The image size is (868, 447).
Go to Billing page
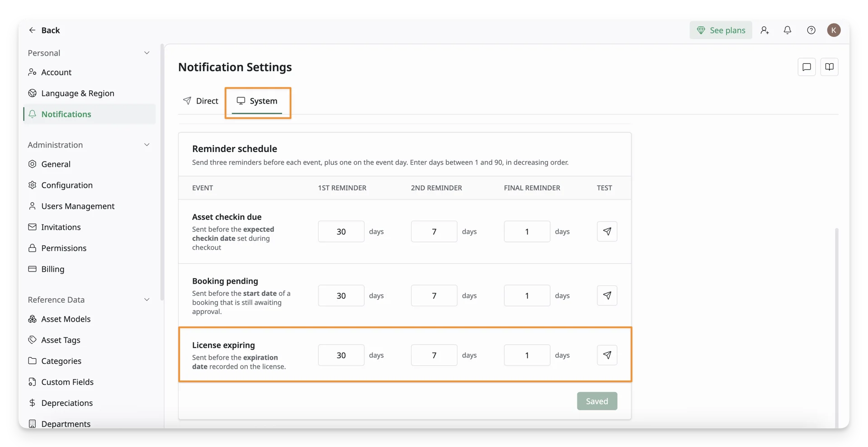click(x=90, y=269)
